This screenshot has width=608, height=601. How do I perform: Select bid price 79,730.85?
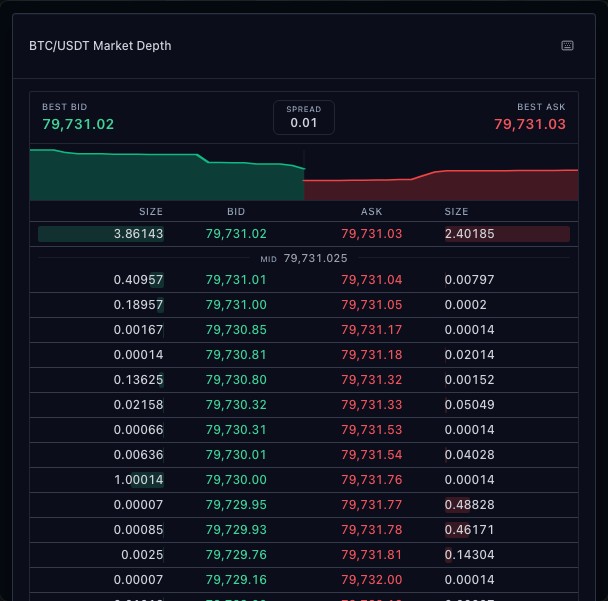pyautogui.click(x=236, y=330)
